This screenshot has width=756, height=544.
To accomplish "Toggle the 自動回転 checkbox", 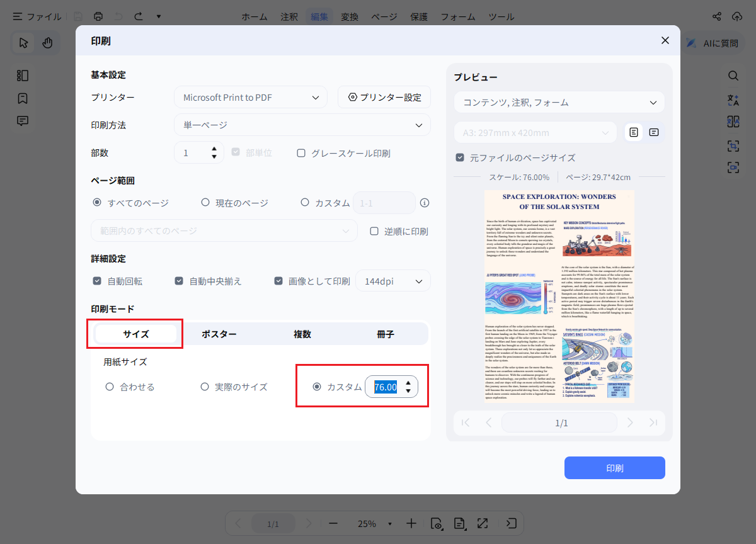I will click(x=97, y=281).
